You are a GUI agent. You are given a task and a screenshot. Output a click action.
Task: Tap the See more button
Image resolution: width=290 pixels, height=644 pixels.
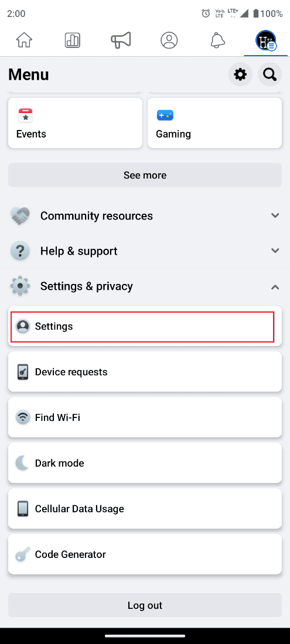tap(145, 175)
